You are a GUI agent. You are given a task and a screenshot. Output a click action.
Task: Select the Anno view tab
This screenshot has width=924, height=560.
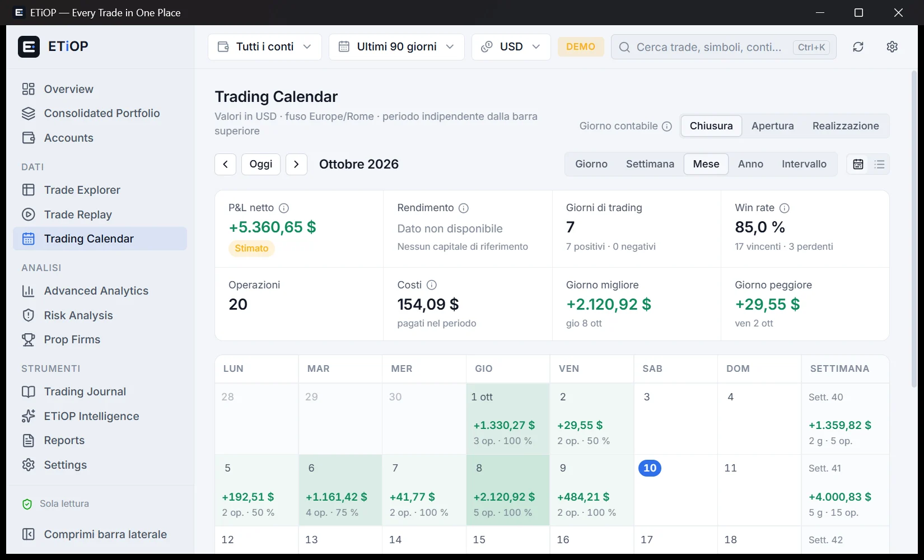tap(750, 164)
